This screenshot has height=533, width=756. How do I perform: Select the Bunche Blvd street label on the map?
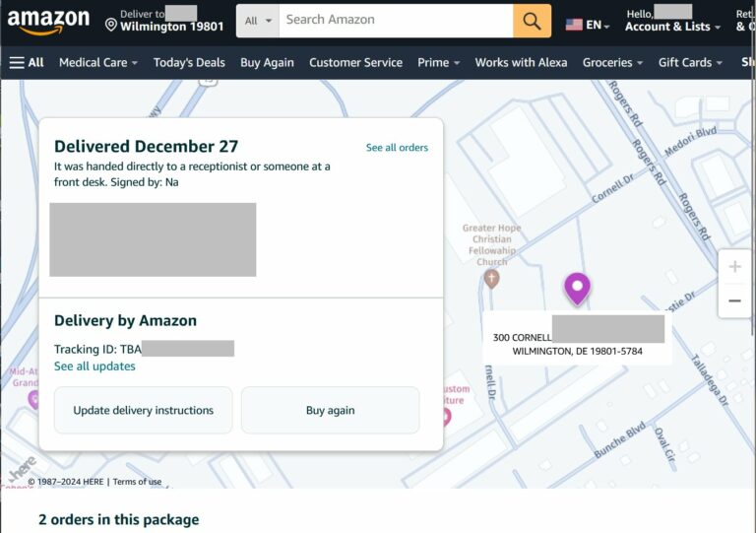click(619, 440)
